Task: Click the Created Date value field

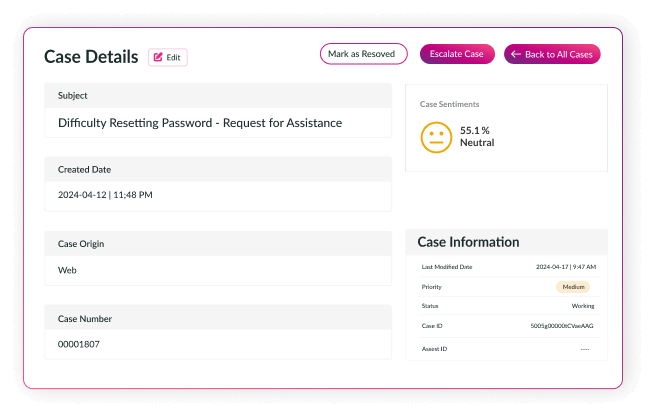Action: point(105,195)
